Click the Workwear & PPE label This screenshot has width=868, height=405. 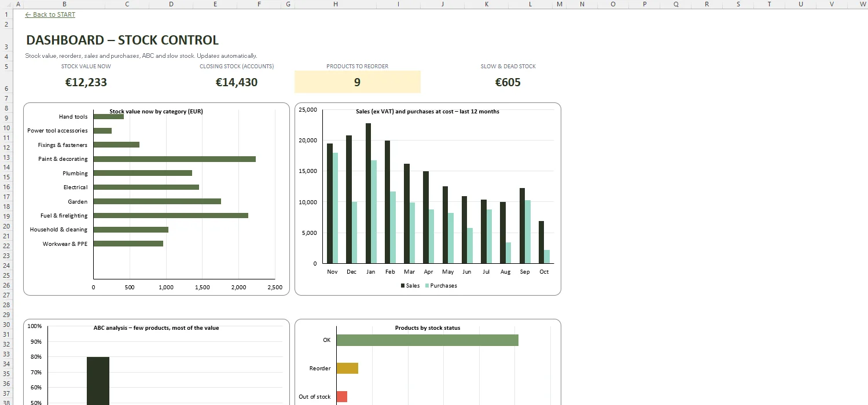tap(65, 244)
